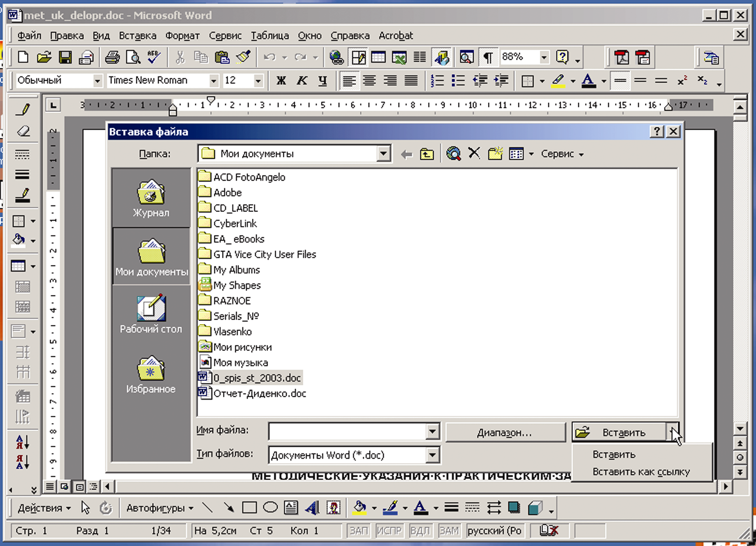Pick the highlight color marker button
This screenshot has height=546, width=756.
pyautogui.click(x=558, y=81)
